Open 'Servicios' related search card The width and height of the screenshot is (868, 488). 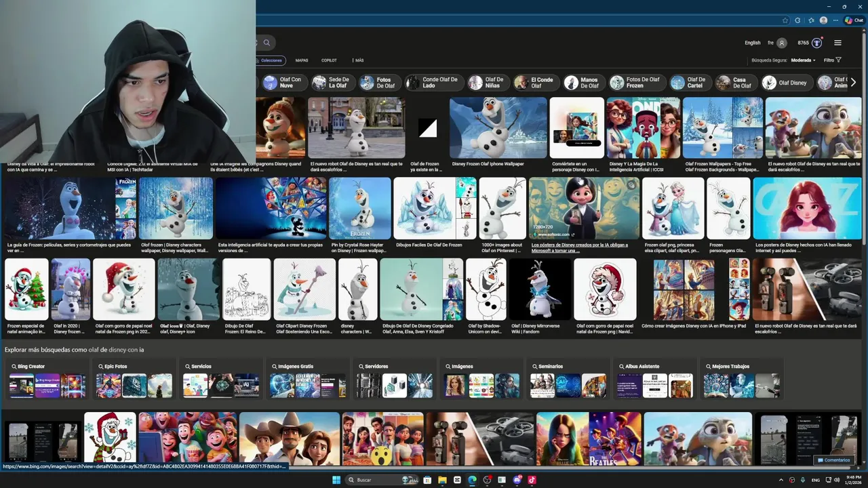point(220,380)
